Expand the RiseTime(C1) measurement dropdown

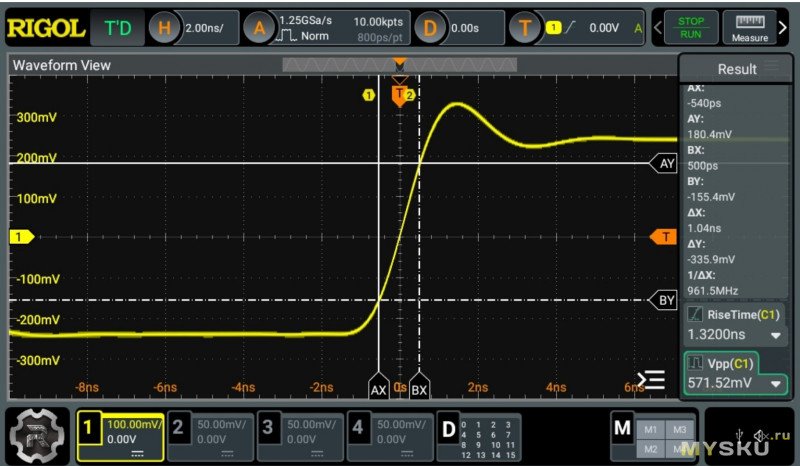pyautogui.click(x=776, y=336)
